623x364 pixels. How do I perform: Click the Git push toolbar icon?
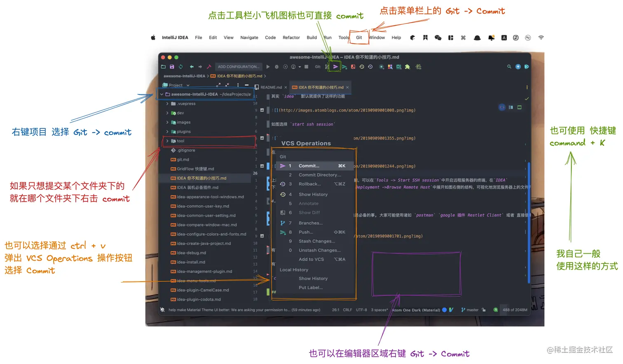point(344,67)
